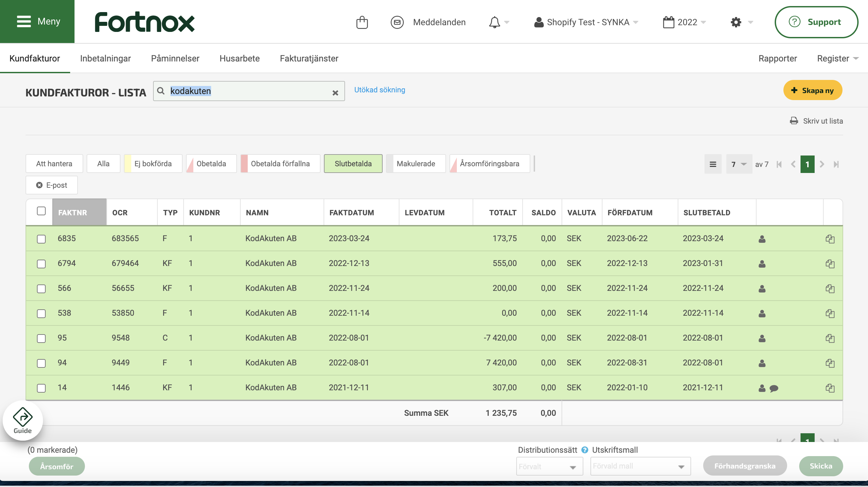The height and width of the screenshot is (487, 868).
Task: Switch to the Inbetalningar tab
Action: click(x=105, y=58)
